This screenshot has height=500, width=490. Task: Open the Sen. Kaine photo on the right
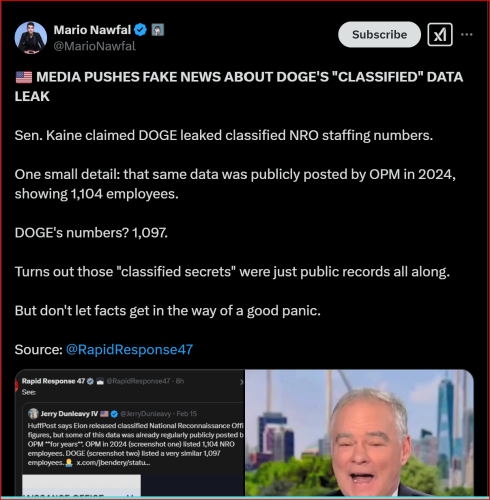click(x=359, y=432)
